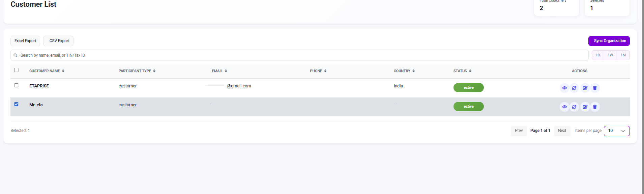
Task: Click the Selected: 1 footer text
Action: click(20, 131)
